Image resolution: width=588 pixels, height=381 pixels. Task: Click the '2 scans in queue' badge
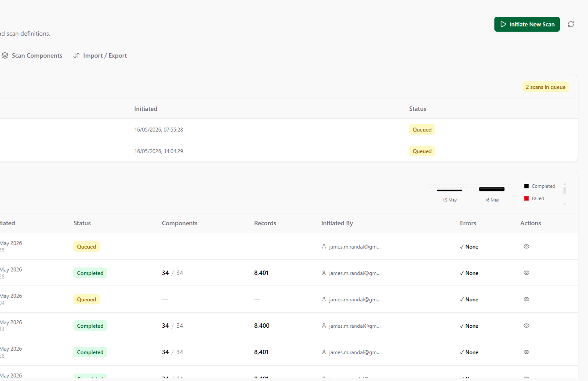545,87
